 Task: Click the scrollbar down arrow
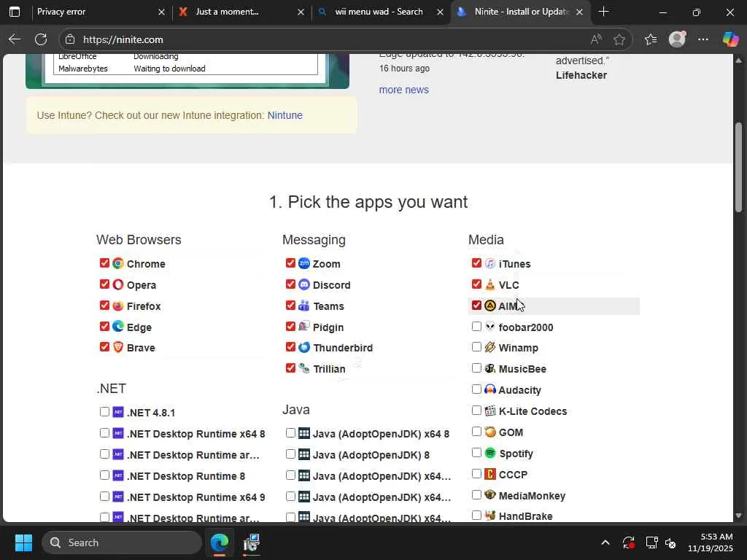(x=738, y=516)
